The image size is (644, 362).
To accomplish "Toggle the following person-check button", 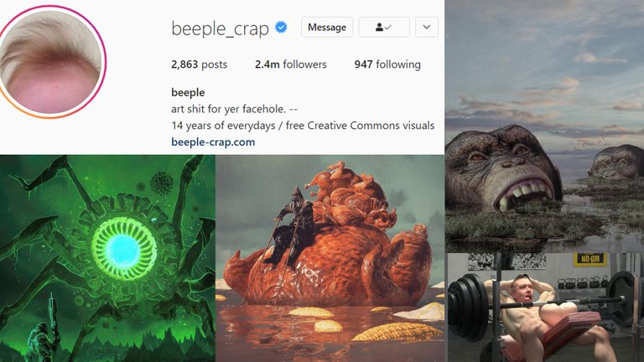I will point(384,27).
